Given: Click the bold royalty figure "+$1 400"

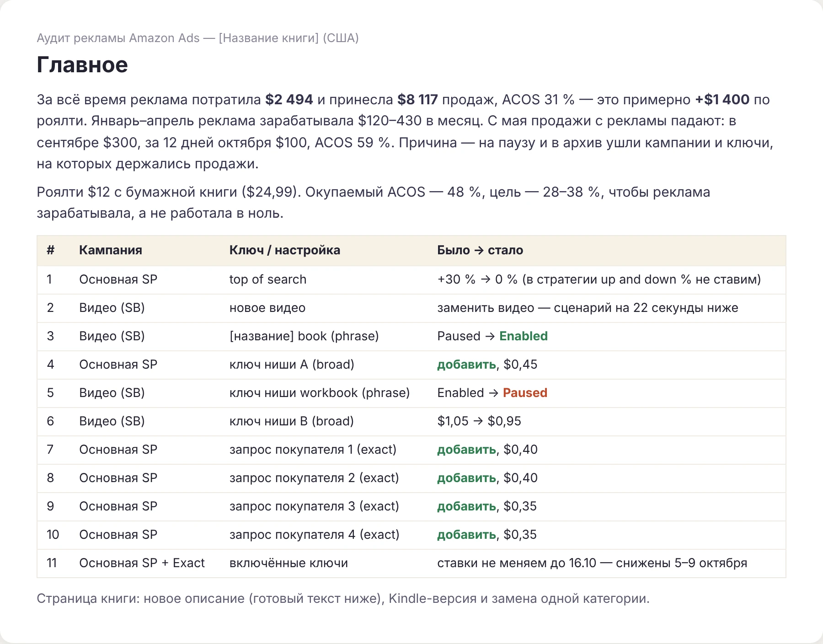Looking at the screenshot, I should point(722,99).
